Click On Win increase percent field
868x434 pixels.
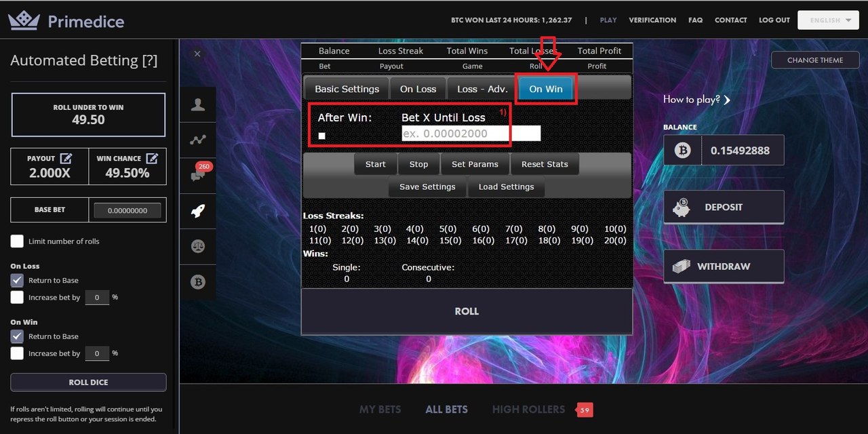coord(97,353)
